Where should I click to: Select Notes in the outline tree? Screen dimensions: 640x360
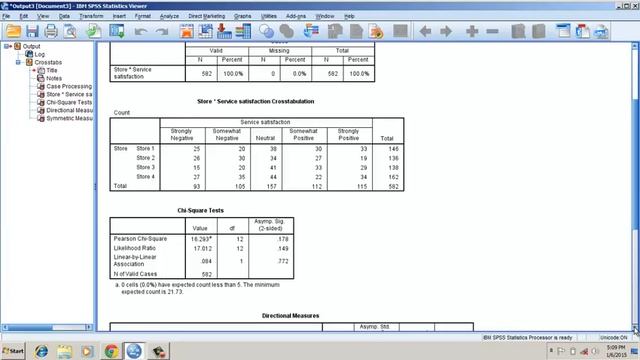point(54,78)
